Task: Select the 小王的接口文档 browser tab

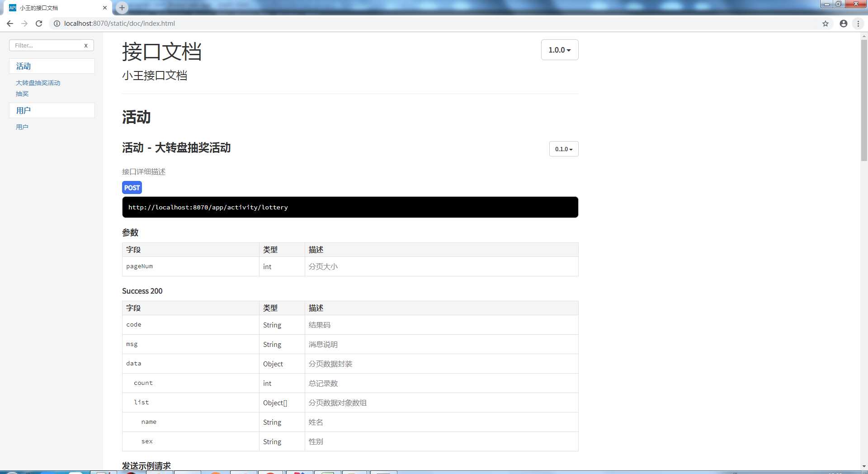Action: click(56, 8)
